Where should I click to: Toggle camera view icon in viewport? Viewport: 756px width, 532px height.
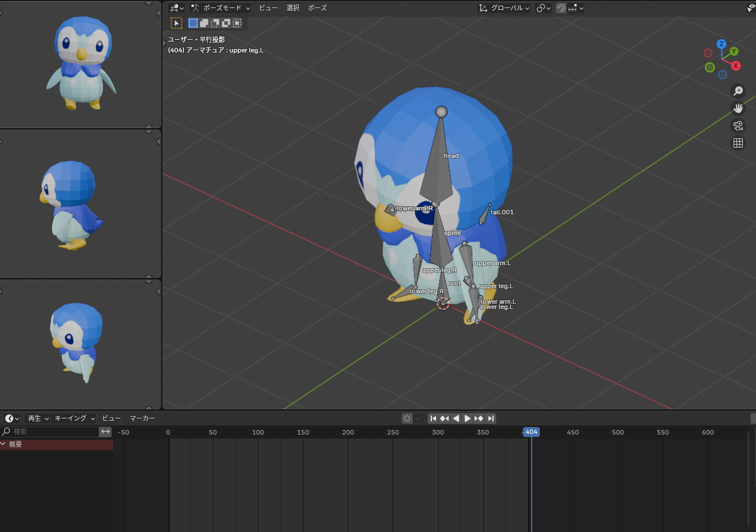coord(738,126)
